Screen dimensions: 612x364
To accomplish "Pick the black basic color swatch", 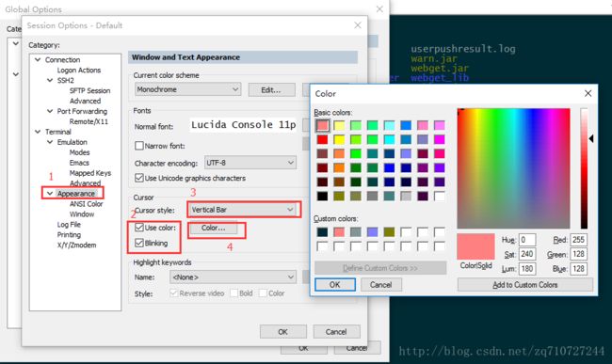I will point(322,196).
